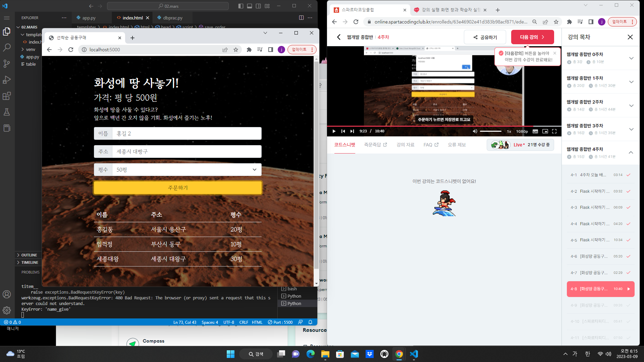The image size is (644, 362).
Task: Click 이름 input field with 홍길 2
Action: click(x=186, y=133)
